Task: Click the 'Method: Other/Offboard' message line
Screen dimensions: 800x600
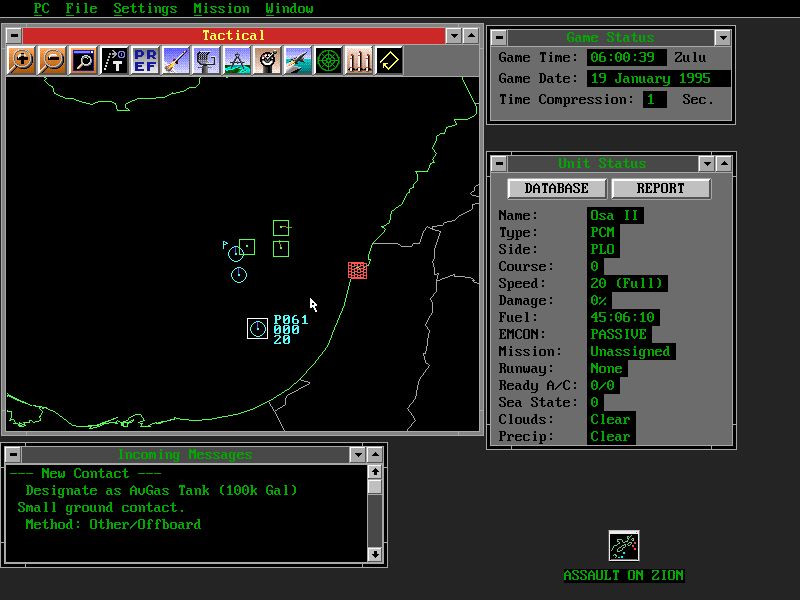Action: pos(113,524)
